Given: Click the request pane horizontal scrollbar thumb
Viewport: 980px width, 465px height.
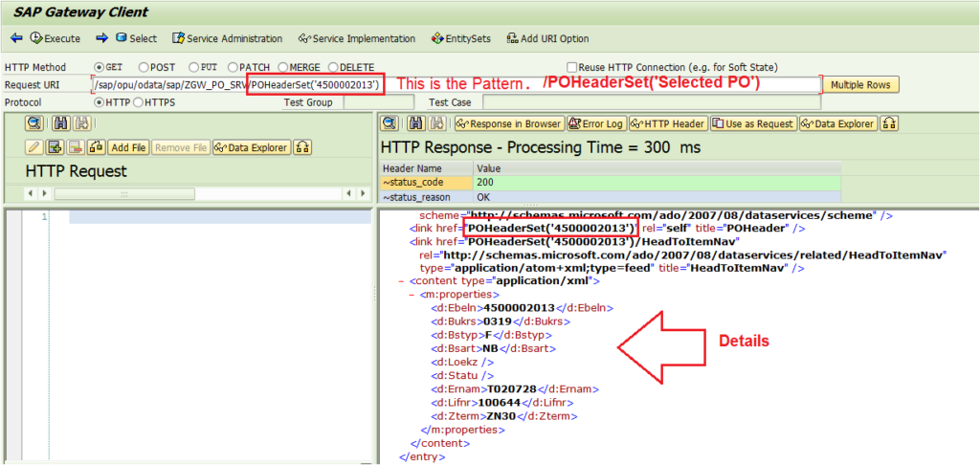Looking at the screenshot, I should click(x=124, y=194).
